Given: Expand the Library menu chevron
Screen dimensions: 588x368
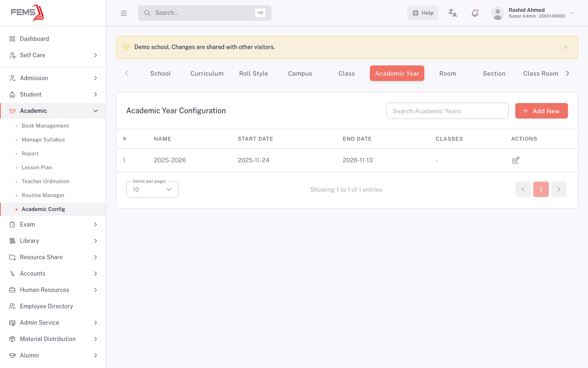Looking at the screenshot, I should tap(96, 241).
